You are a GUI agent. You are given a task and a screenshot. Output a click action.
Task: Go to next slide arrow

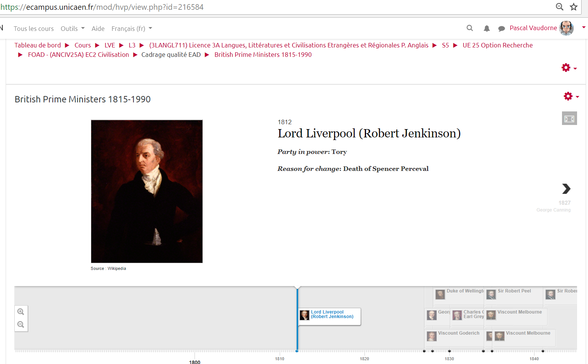566,189
